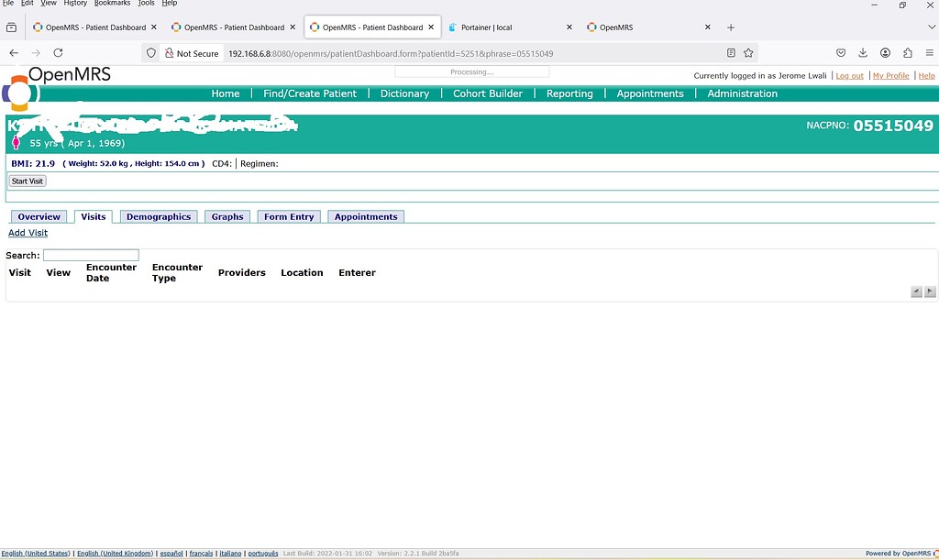Close the Portainer | local tab
Viewport: 939px width, 560px height.
pyautogui.click(x=569, y=27)
